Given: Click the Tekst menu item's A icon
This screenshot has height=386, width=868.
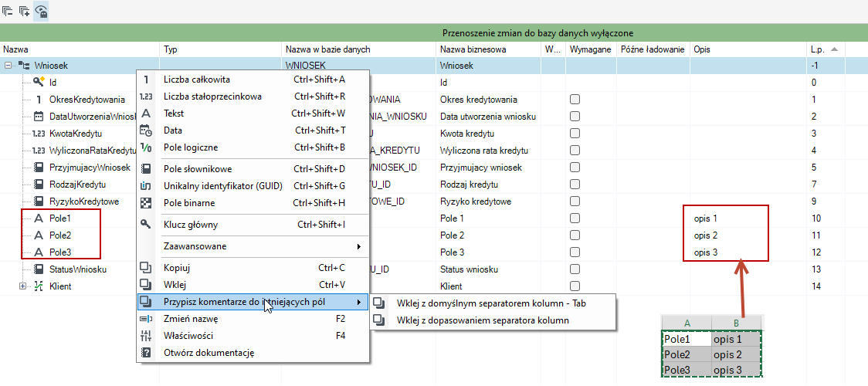Looking at the screenshot, I should 146,113.
